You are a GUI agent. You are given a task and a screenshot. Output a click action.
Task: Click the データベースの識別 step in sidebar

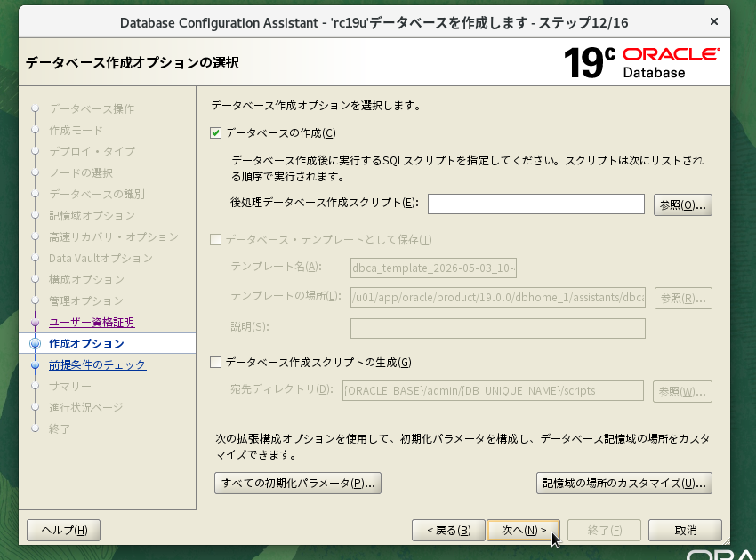[x=96, y=194]
